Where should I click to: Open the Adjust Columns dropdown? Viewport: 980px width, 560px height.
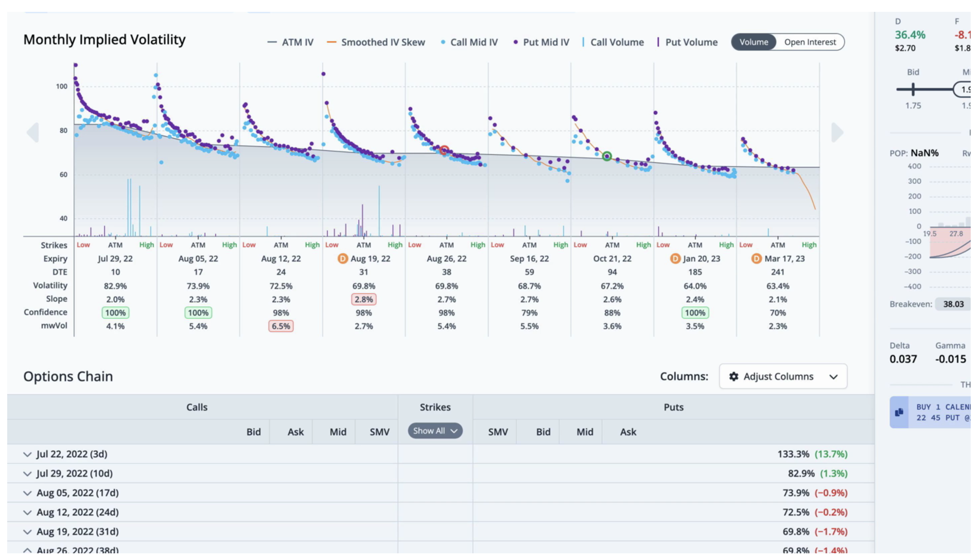783,377
